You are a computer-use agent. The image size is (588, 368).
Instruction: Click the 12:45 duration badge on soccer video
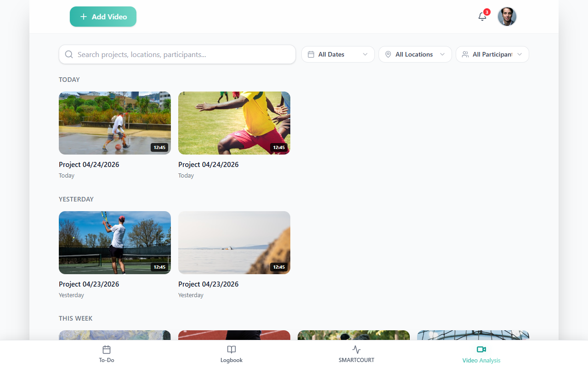point(279,148)
